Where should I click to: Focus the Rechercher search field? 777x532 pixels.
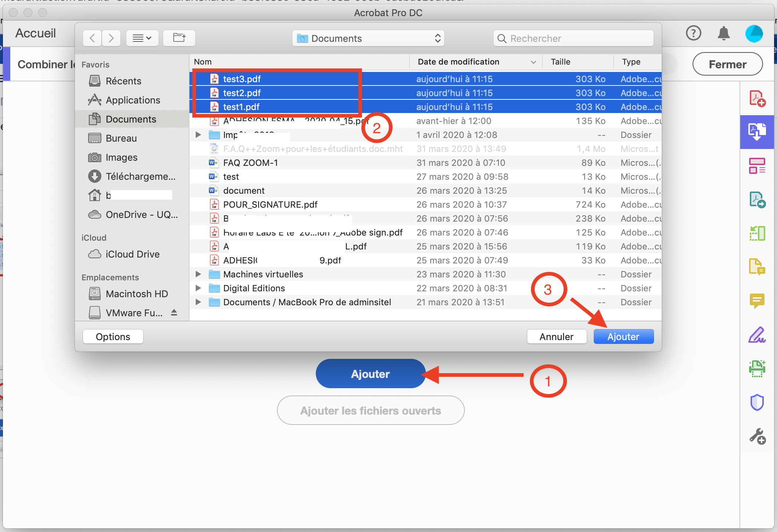click(574, 38)
